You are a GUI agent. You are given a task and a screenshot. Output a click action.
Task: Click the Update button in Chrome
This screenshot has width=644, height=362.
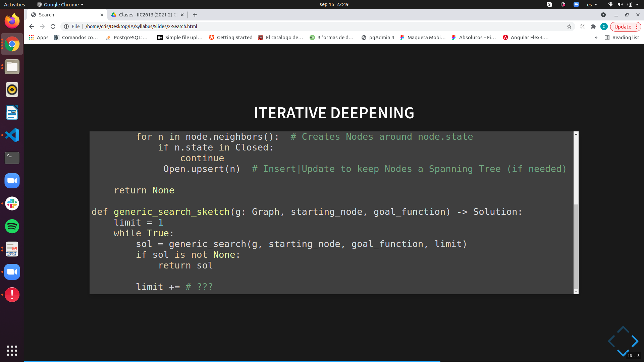[x=623, y=26]
